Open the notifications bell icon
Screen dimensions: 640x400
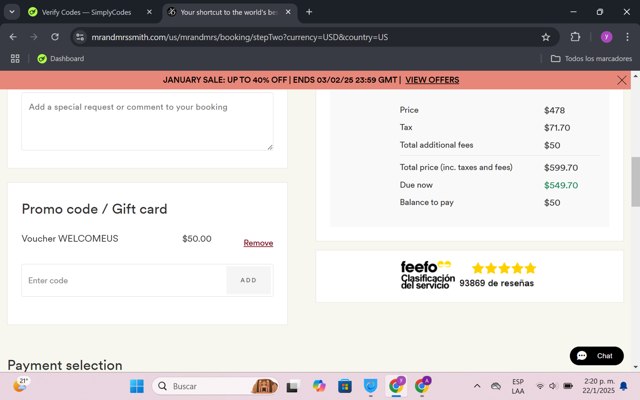(x=624, y=386)
